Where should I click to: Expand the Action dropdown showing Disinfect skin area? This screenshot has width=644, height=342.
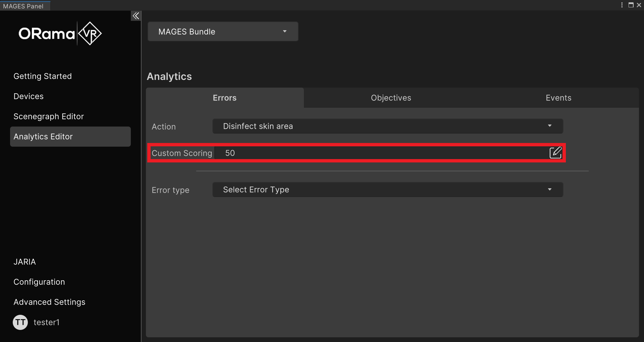point(387,126)
